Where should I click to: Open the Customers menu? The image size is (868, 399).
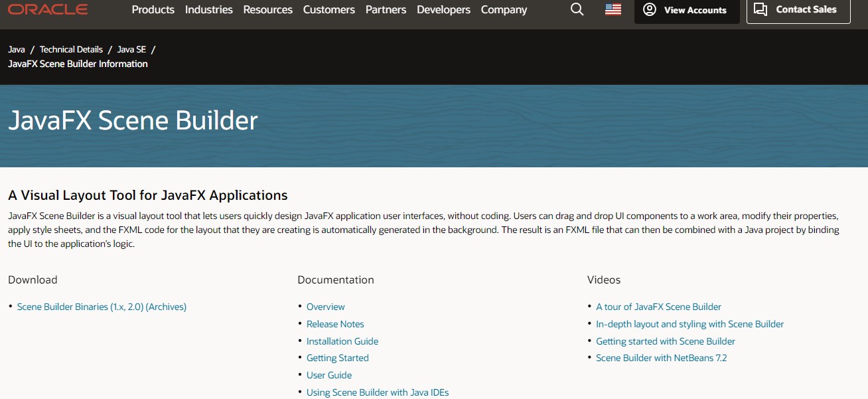[x=329, y=9]
